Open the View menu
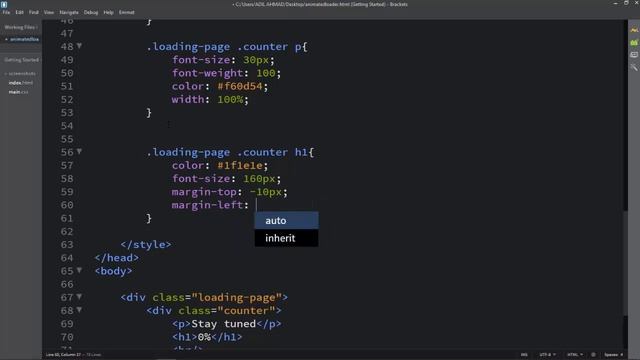Viewport: 640px width, 360px height. [49, 12]
